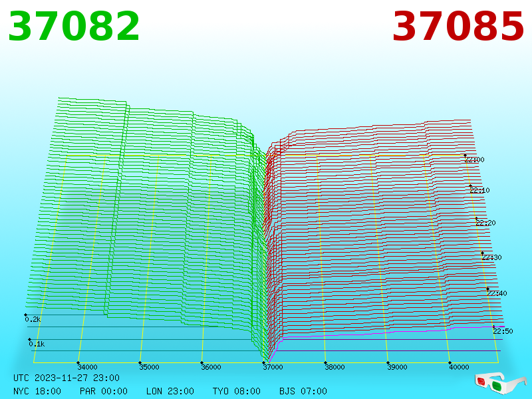The image size is (532, 399).
Task: Click the NYC 18:00 clock
Action: [x=37, y=391]
